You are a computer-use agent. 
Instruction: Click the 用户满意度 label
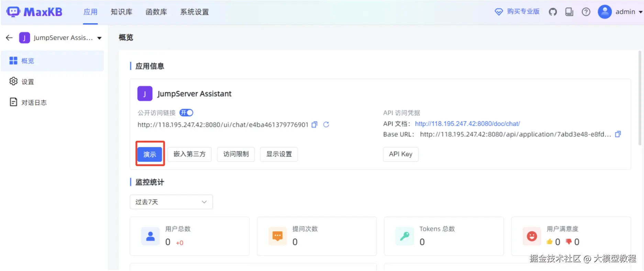pyautogui.click(x=562, y=229)
